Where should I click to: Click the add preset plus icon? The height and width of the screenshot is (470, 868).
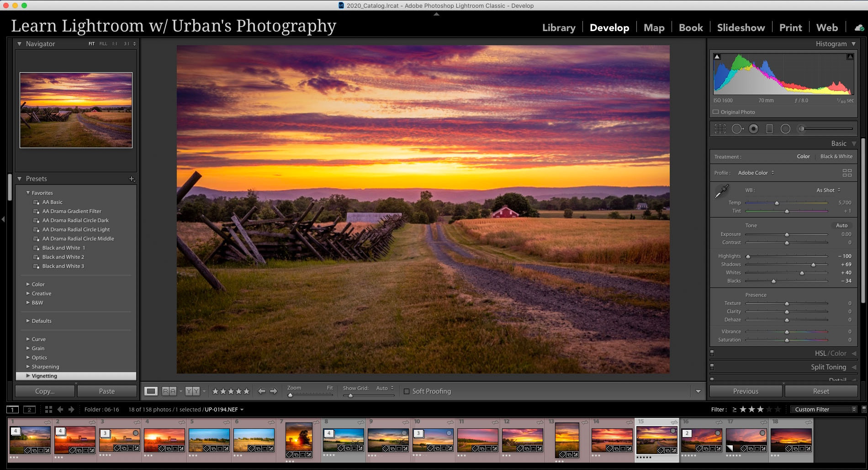point(132,179)
